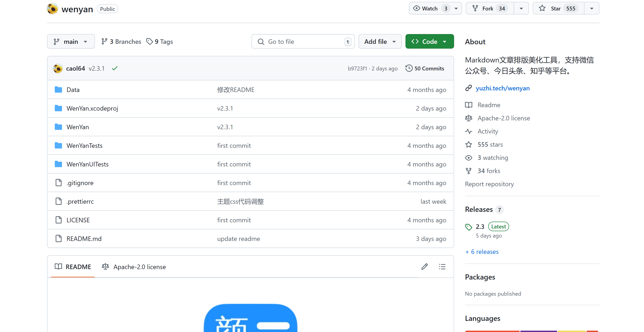Click the green commit status checkmark

tap(115, 68)
